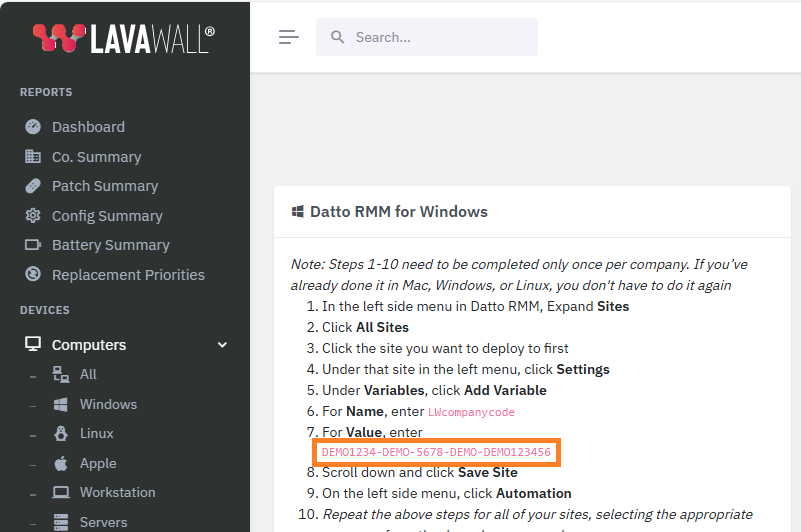The height and width of the screenshot is (532, 801).
Task: Open Co. Summary report
Action: point(97,157)
